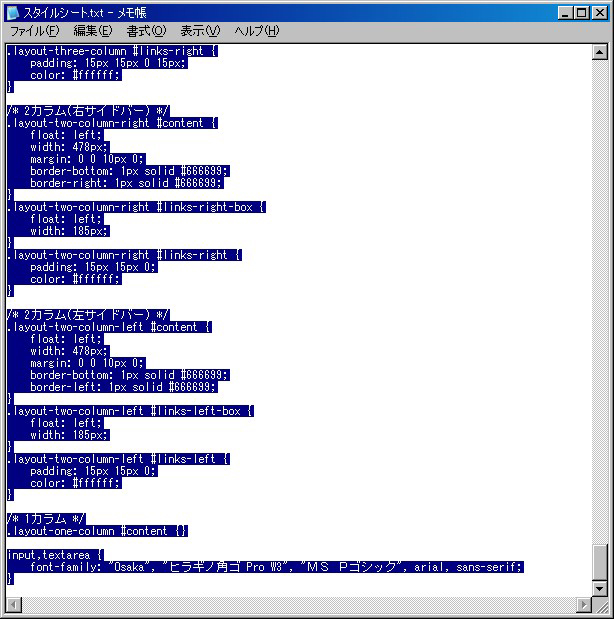
Task: Click the line '.layout-three-column #links-right {'
Action: (112, 51)
